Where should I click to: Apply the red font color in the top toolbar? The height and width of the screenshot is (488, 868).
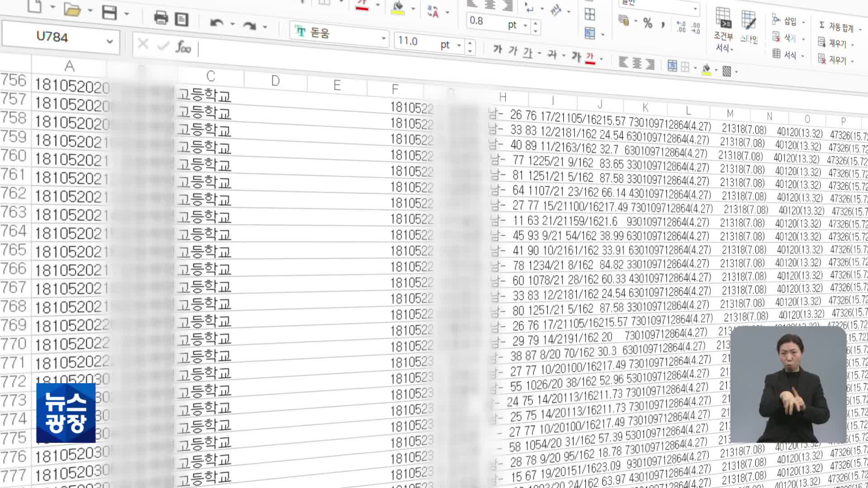point(362,5)
